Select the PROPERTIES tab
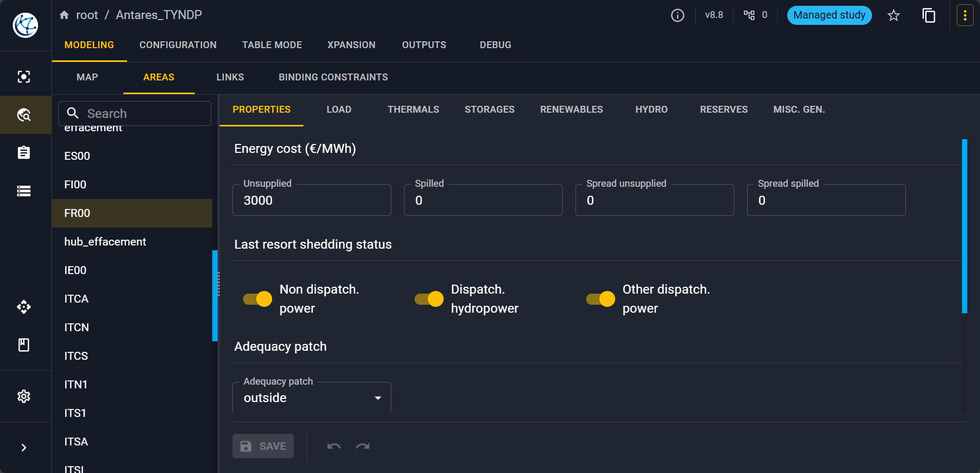 click(x=262, y=110)
